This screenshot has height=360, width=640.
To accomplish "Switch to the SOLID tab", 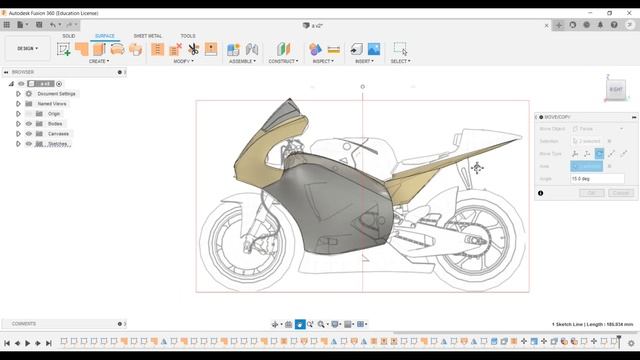I will (x=69, y=36).
